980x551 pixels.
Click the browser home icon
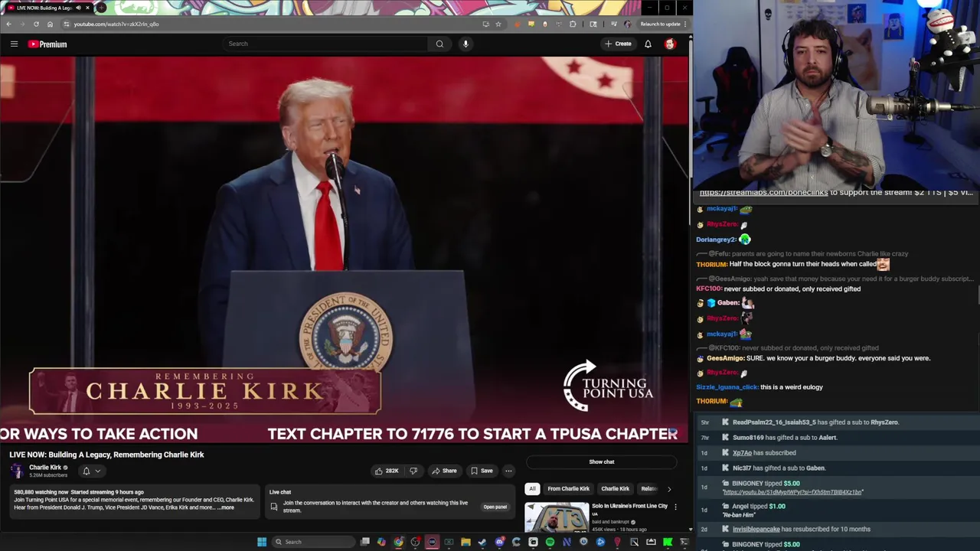tap(50, 24)
